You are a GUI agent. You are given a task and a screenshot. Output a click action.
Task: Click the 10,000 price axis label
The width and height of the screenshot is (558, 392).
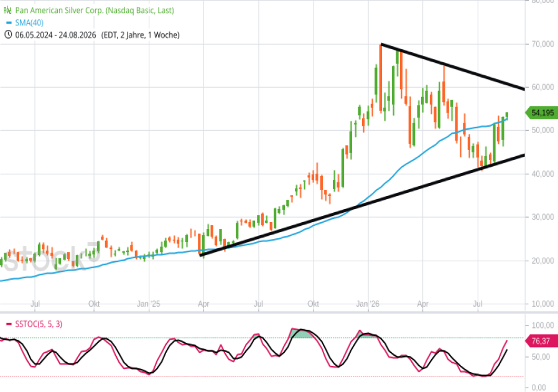point(542,304)
